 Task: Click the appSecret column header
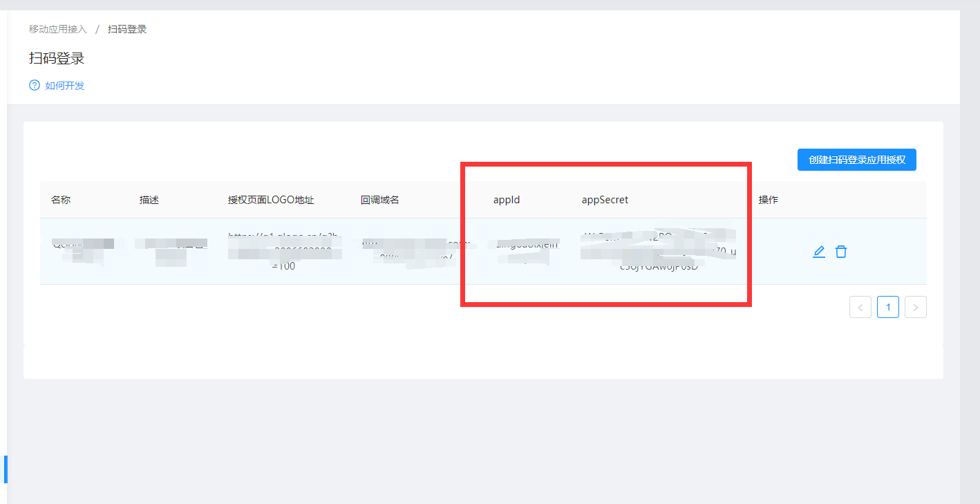pyautogui.click(x=605, y=200)
